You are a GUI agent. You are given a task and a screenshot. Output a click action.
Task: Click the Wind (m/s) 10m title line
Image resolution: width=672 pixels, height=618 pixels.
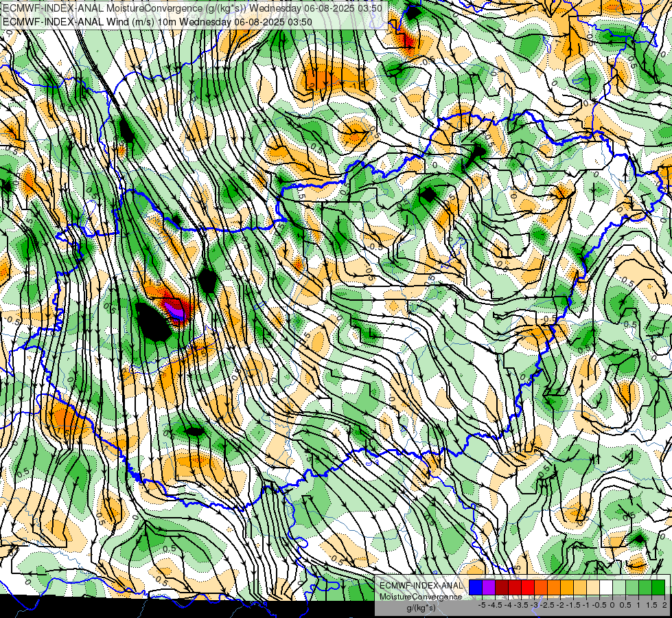pos(157,21)
